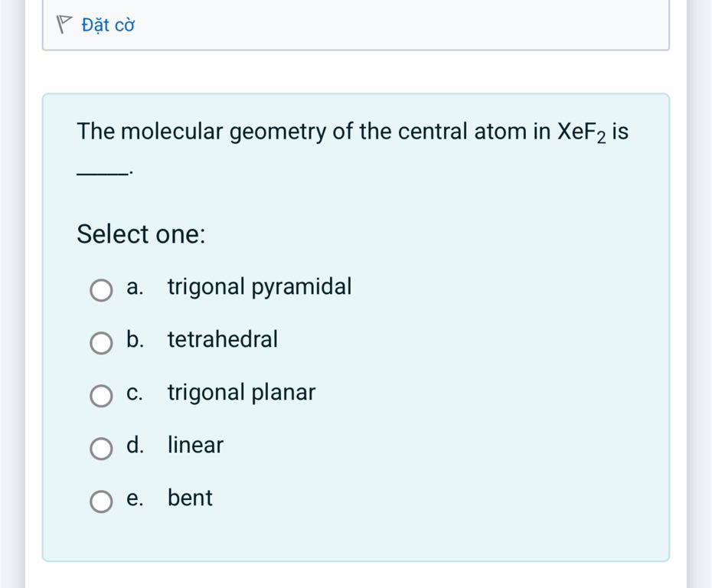Select radio button for option e
This screenshot has height=588, width=712.
click(100, 502)
